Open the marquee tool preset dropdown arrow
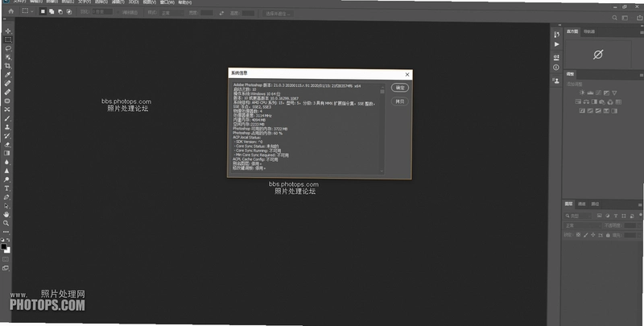This screenshot has width=644, height=326. [31, 11]
